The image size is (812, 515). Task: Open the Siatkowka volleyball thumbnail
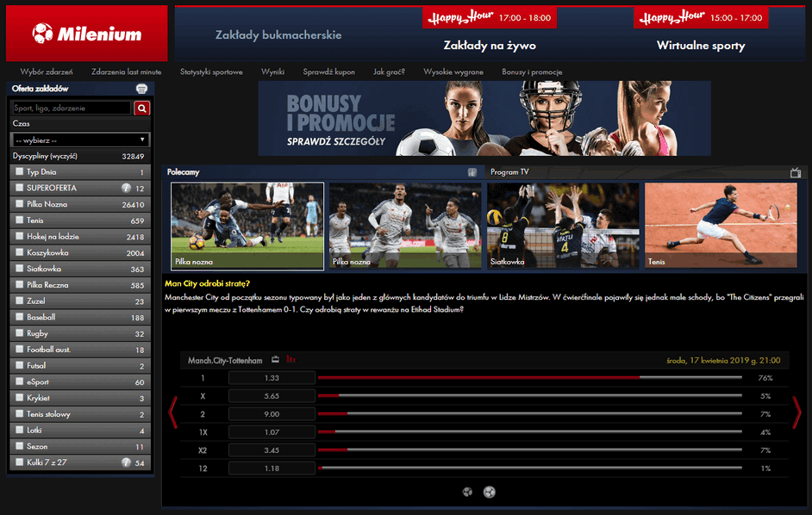(563, 225)
